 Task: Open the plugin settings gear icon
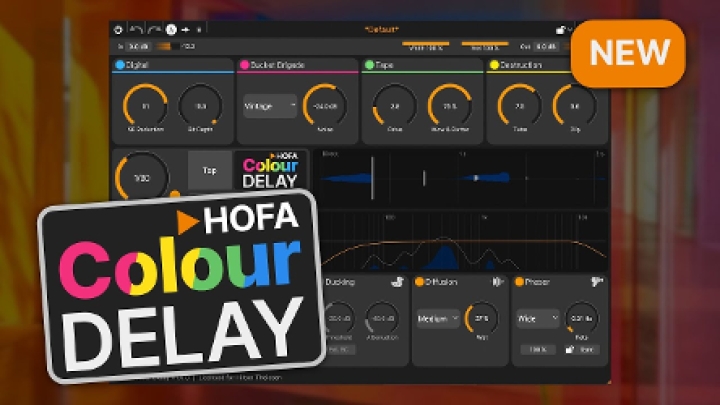click(x=118, y=30)
